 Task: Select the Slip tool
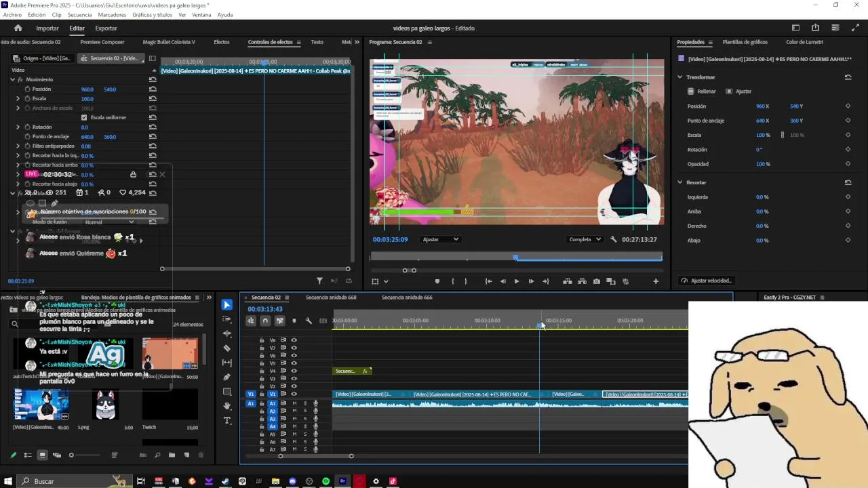click(227, 363)
